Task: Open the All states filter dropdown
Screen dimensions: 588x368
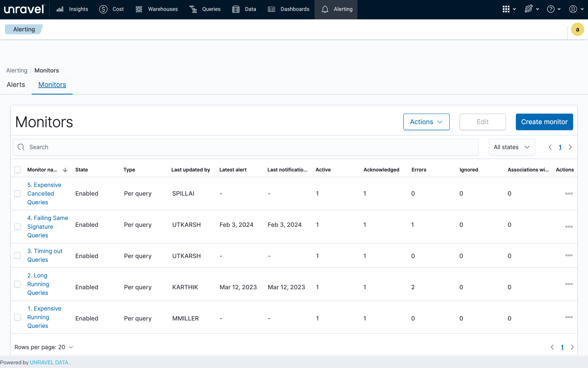Action: click(512, 147)
